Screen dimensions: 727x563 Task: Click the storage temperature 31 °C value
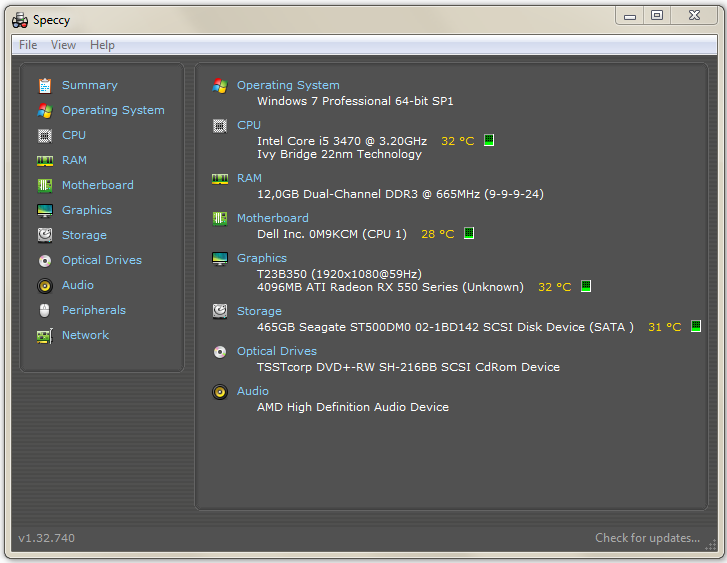(664, 327)
